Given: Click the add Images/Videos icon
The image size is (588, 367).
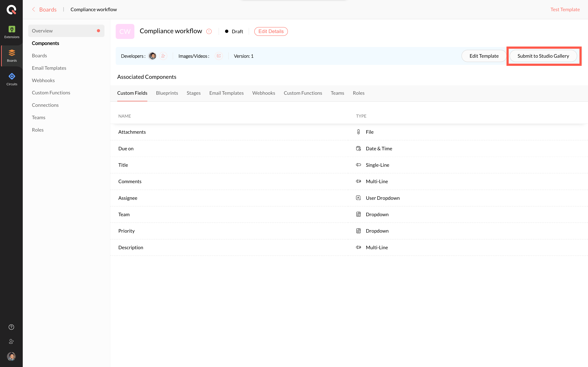Looking at the screenshot, I should [219, 56].
